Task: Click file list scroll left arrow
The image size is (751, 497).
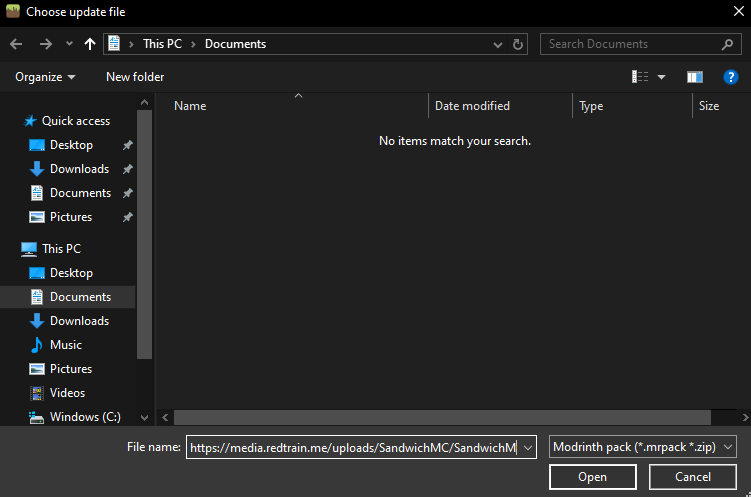Action: (165, 418)
